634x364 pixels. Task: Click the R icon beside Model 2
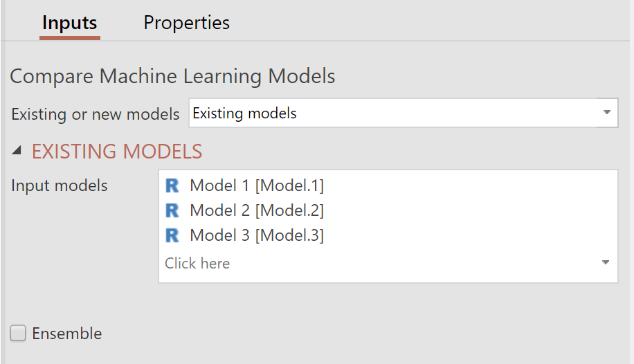point(172,210)
